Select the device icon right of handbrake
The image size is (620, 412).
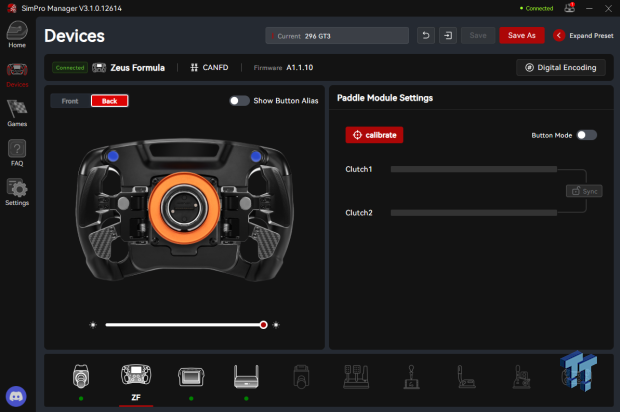point(521,376)
